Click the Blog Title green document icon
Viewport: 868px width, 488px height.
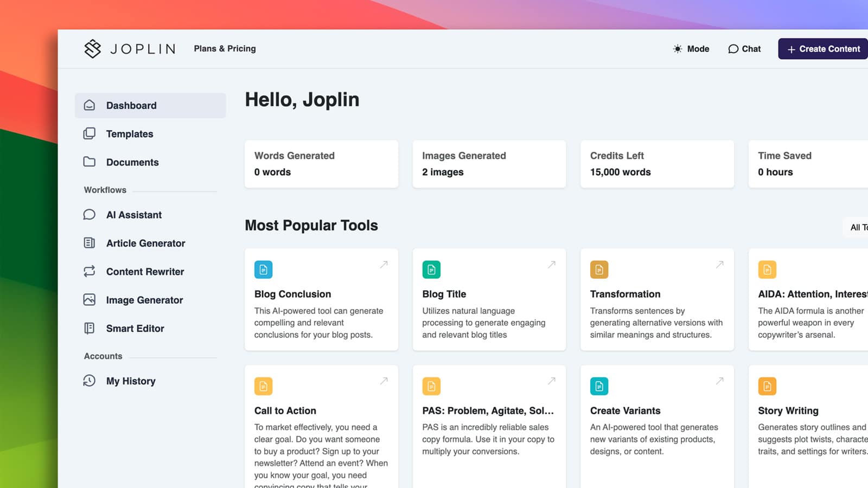tap(431, 269)
